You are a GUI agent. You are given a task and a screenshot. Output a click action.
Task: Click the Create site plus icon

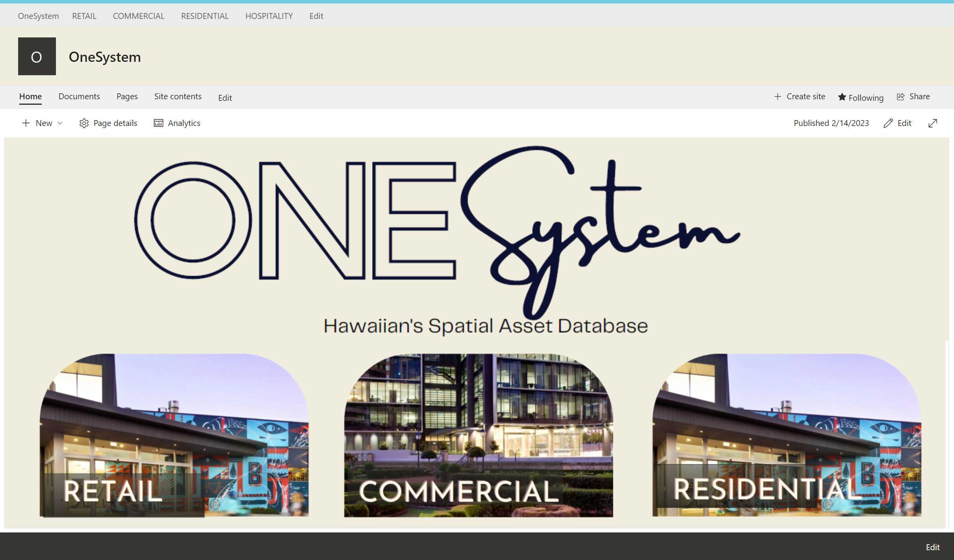778,96
